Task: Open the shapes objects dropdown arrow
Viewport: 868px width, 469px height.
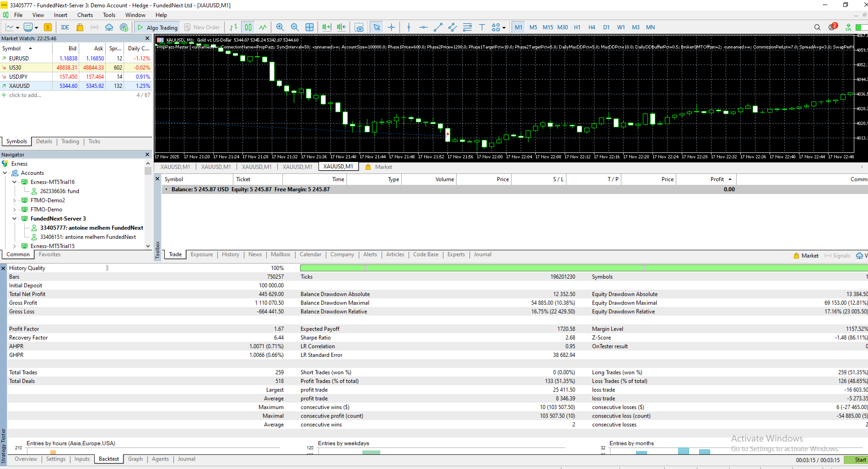Action: coord(504,28)
